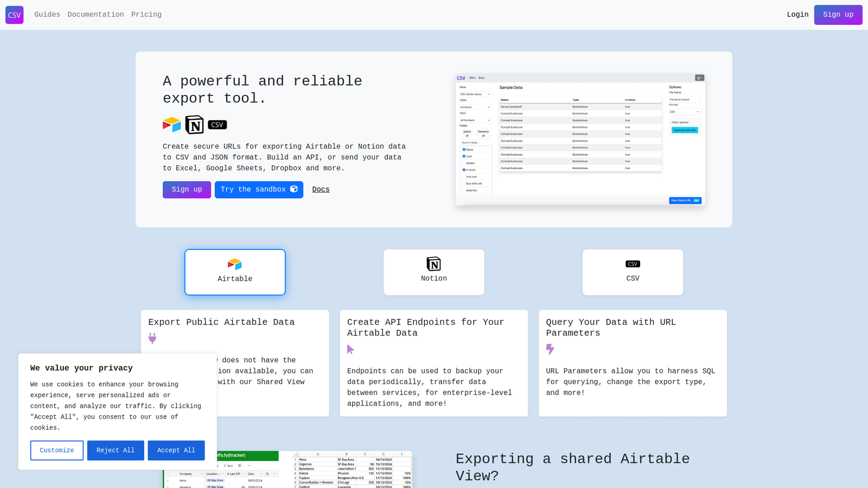The image size is (868, 488).
Task: Click Reject All cookies
Action: point(116,451)
